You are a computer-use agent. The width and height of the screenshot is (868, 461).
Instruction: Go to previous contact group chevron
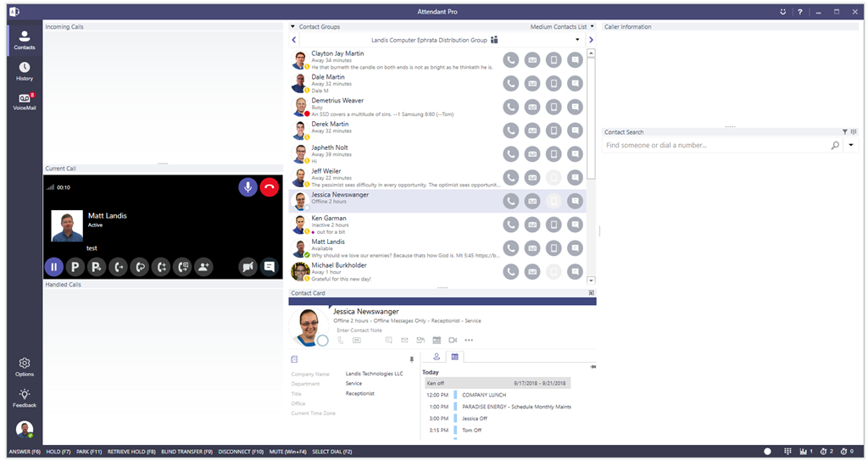[294, 40]
